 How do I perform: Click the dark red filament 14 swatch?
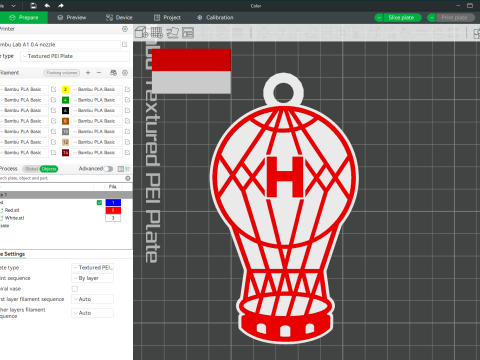65,152
